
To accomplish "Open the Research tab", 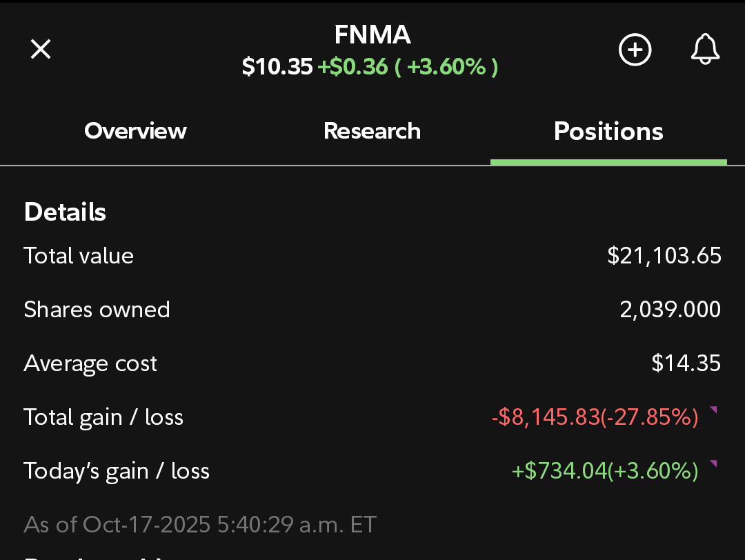I will click(x=372, y=131).
